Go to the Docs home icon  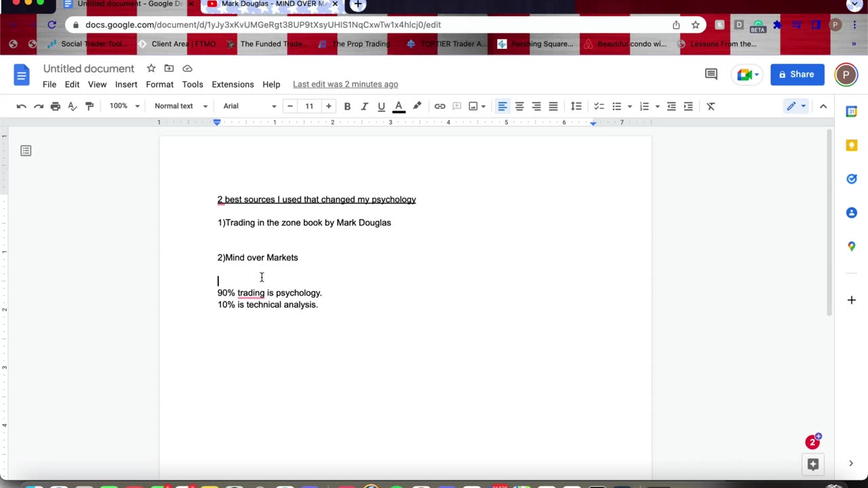pyautogui.click(x=22, y=75)
